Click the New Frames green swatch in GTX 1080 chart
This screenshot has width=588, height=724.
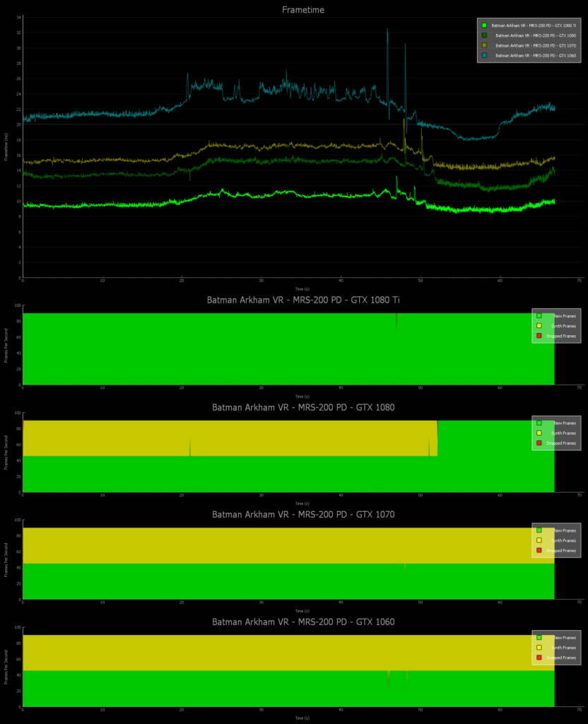click(x=539, y=423)
